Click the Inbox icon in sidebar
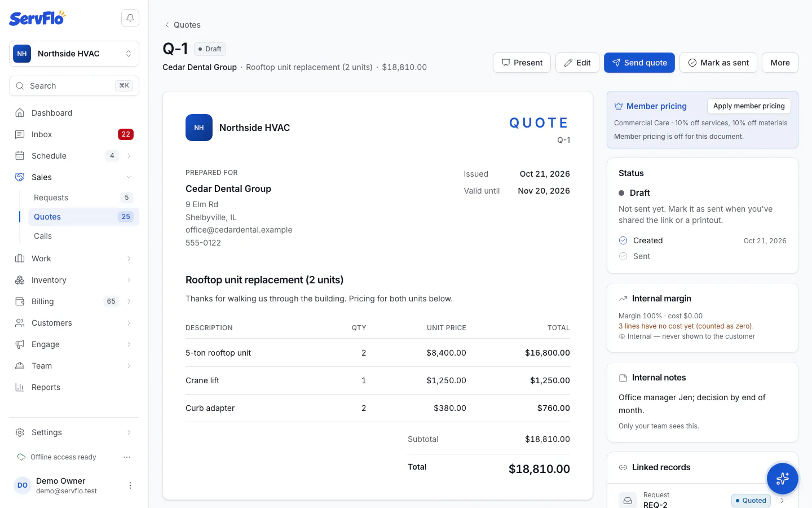The height and width of the screenshot is (508, 812). [20, 134]
